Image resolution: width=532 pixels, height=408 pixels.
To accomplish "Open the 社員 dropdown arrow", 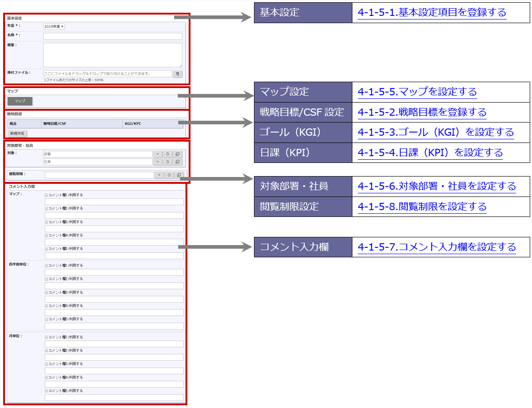I will [158, 162].
